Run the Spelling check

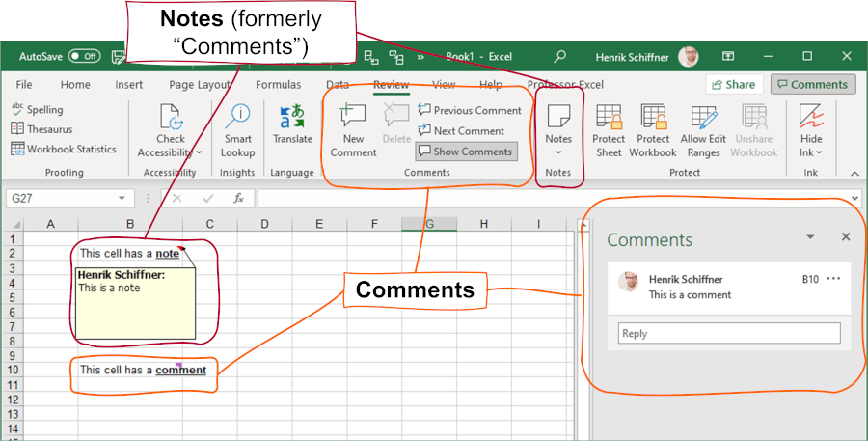[x=37, y=110]
